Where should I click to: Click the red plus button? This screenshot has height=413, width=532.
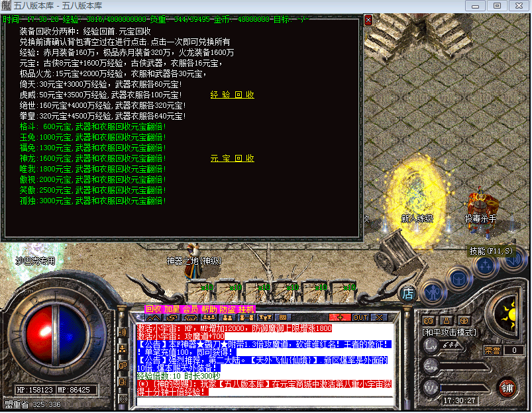[340, 318]
